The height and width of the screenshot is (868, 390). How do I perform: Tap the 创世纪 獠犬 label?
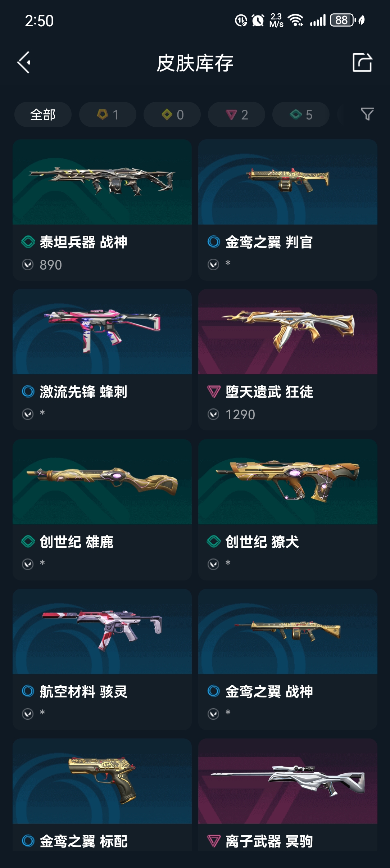point(262,542)
